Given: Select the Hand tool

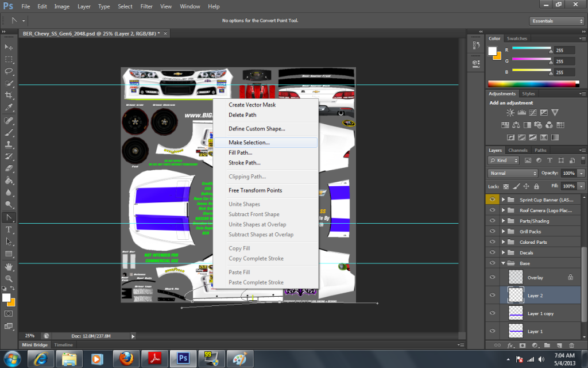Looking at the screenshot, I should (9, 267).
